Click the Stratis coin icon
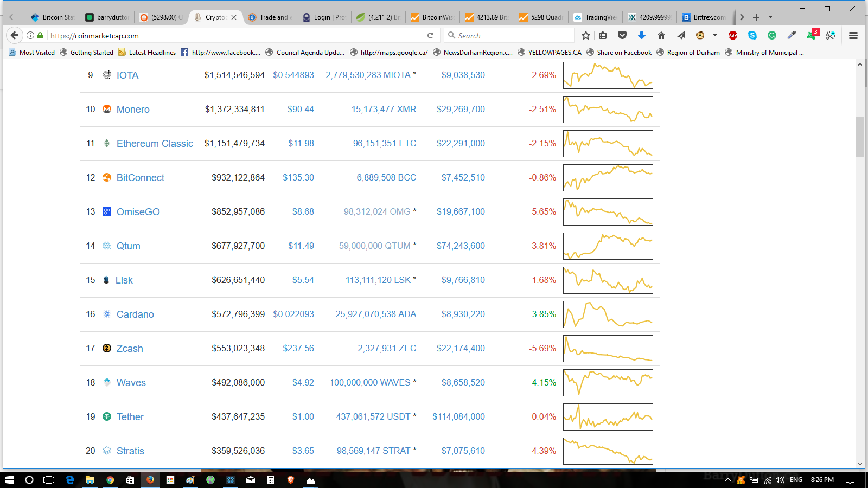 (x=107, y=451)
